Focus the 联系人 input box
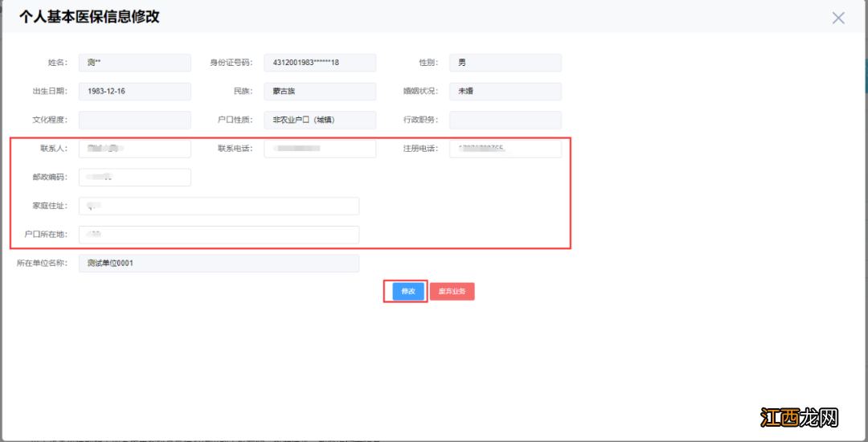Screen dimensions: 868x442 pos(135,149)
